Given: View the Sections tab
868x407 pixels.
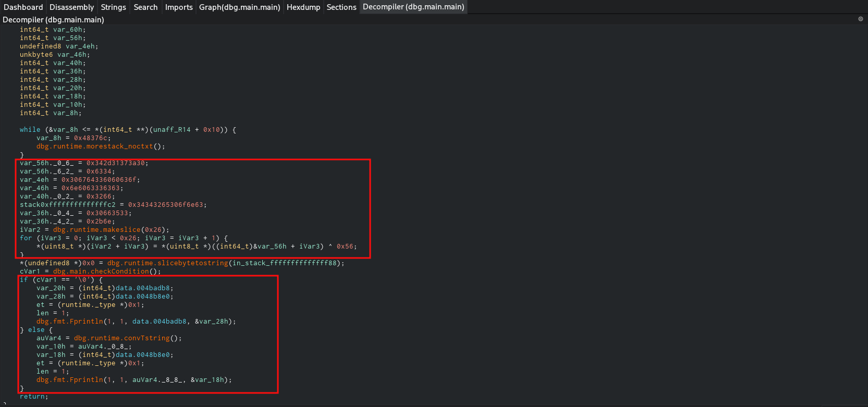Looking at the screenshot, I should [341, 7].
